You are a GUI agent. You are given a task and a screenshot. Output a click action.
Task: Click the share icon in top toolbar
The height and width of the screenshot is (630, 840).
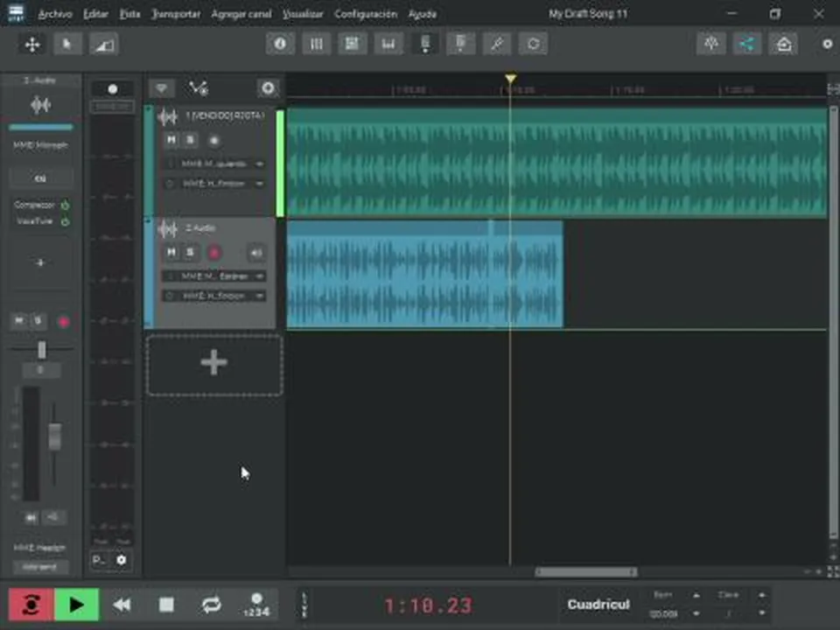pos(747,44)
